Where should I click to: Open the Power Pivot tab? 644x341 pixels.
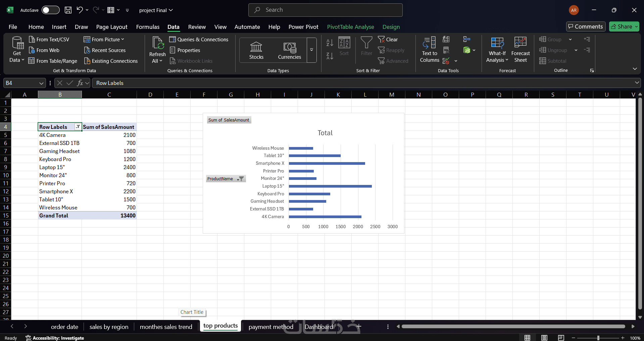303,27
